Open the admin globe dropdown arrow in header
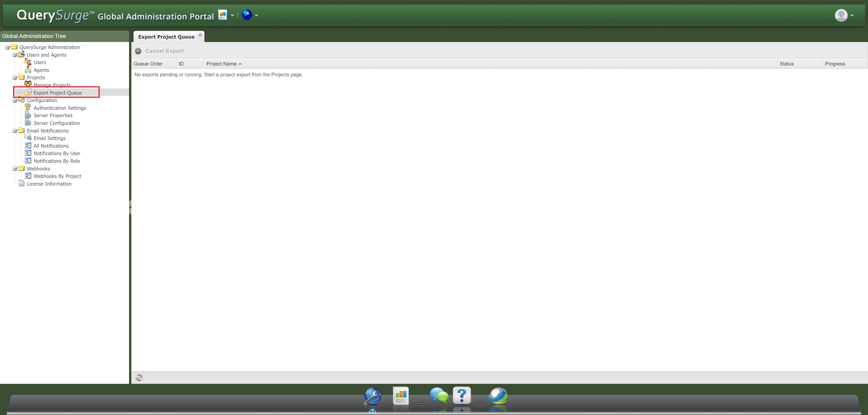The width and height of the screenshot is (868, 415). pos(257,15)
